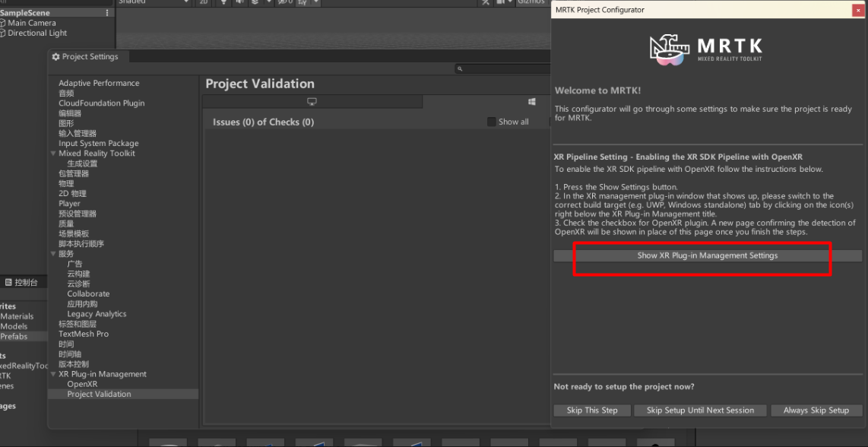Click the magnifier icon in Project Settings search
The width and height of the screenshot is (868, 447).
(460, 68)
